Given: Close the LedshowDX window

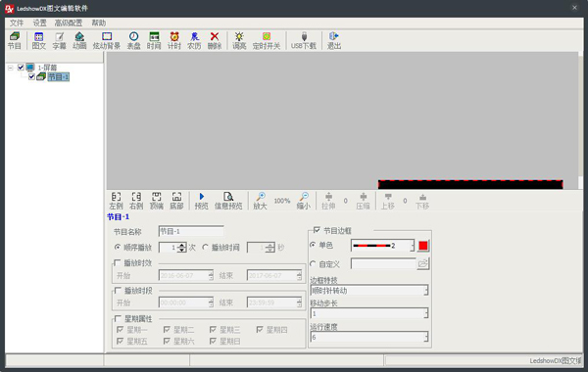Looking at the screenshot, I should click(x=574, y=8).
